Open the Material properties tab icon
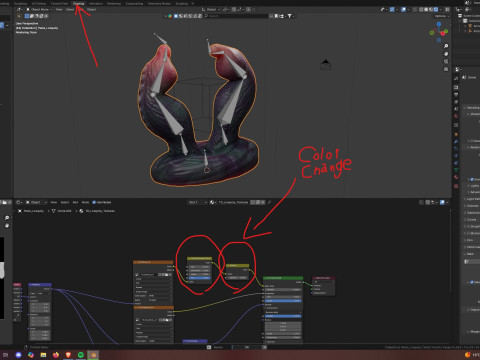480x360 pixels. pyautogui.click(x=456, y=177)
